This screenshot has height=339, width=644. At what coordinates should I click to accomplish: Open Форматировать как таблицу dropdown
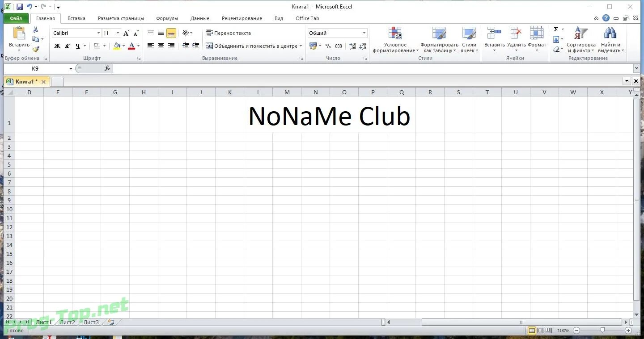point(439,40)
